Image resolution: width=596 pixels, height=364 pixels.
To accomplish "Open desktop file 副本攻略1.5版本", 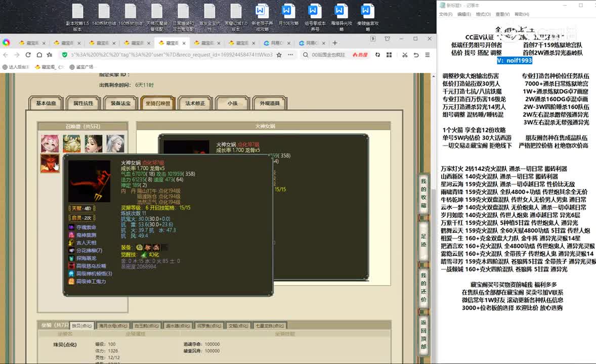I will 77,18.
